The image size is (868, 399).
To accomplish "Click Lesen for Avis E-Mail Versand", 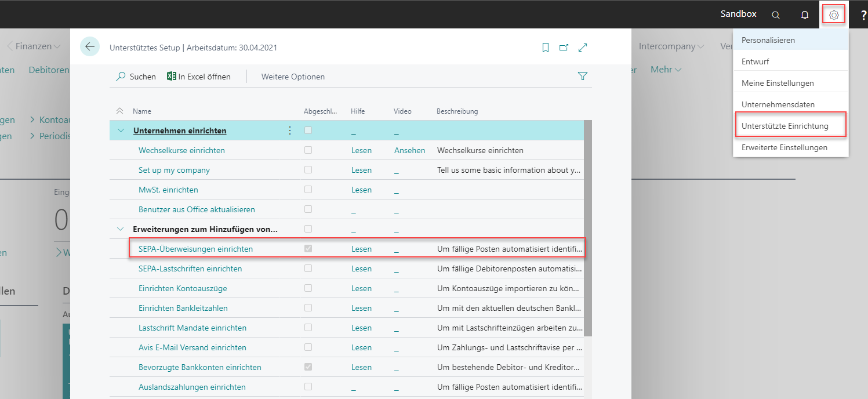I will point(361,347).
